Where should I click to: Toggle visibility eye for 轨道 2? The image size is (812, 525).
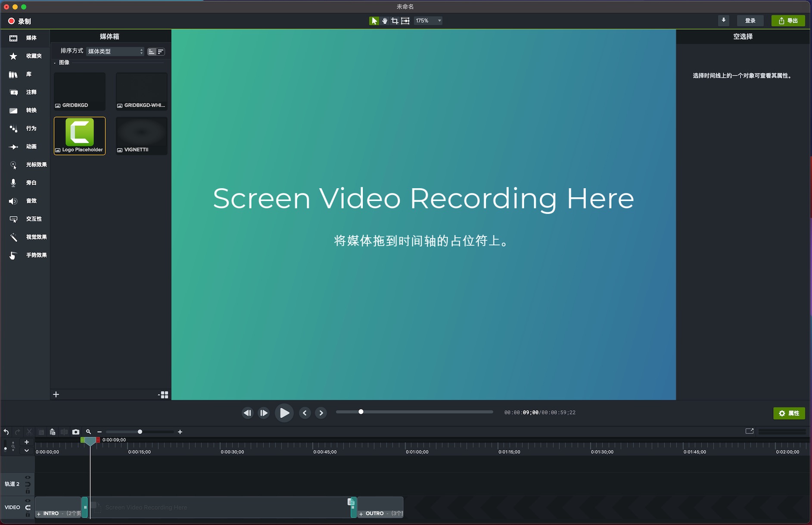28,478
